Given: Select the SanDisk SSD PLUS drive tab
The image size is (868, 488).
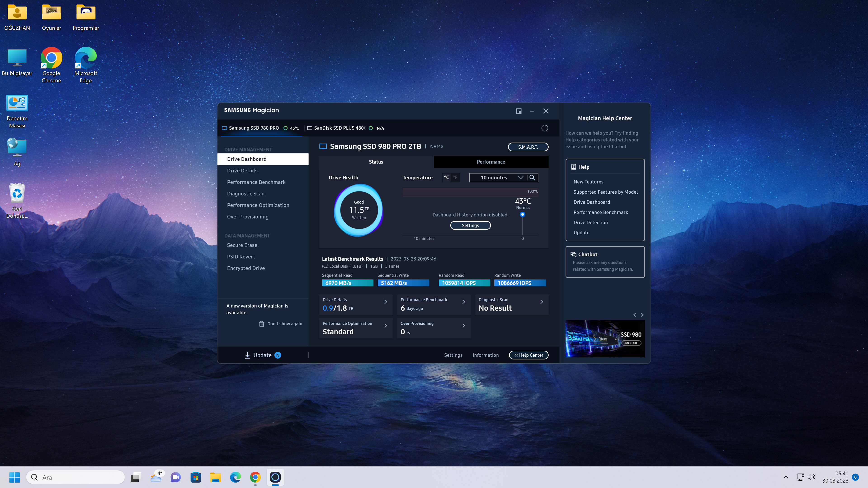Looking at the screenshot, I should pyautogui.click(x=345, y=128).
